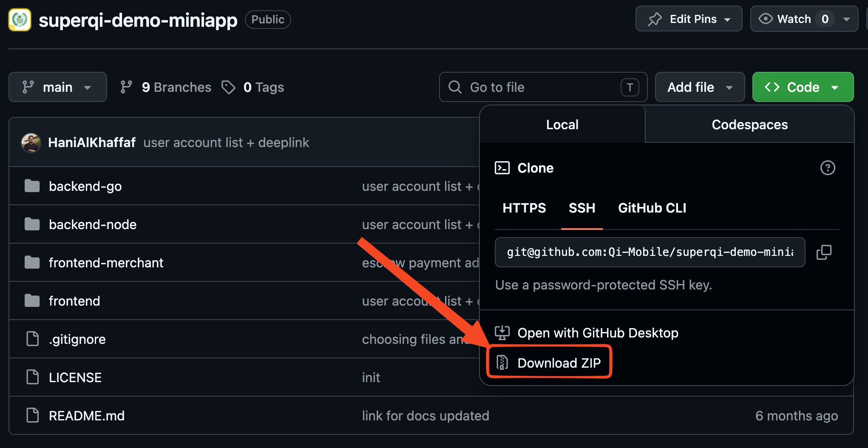Click the LICENSE file icon
Screen dimensions: 868x448
[32, 377]
